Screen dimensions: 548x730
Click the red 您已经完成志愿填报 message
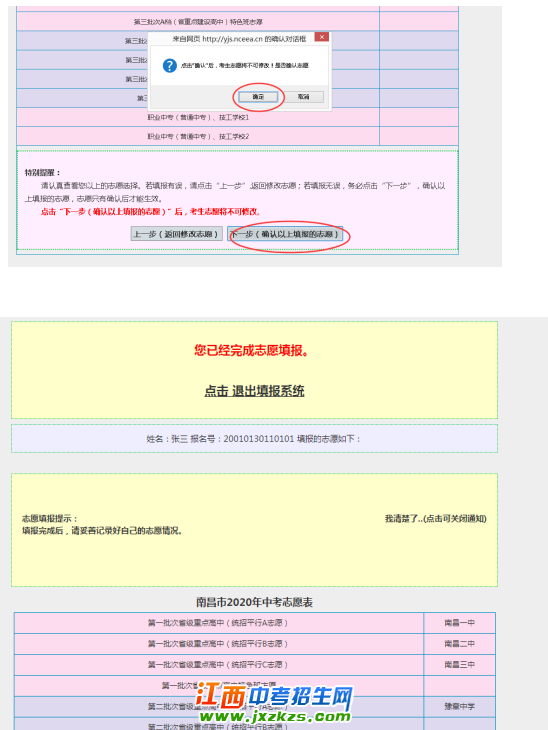pyautogui.click(x=252, y=351)
